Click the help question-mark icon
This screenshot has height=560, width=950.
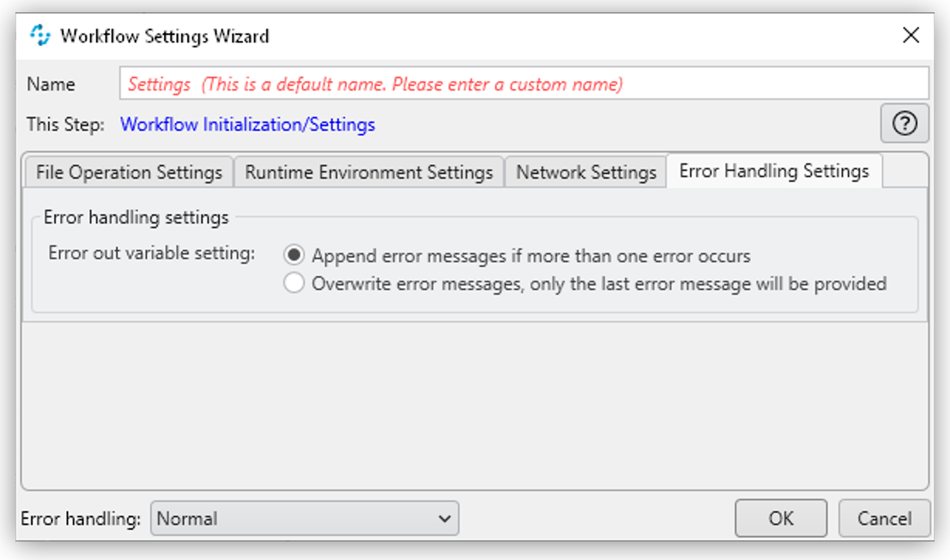(904, 124)
